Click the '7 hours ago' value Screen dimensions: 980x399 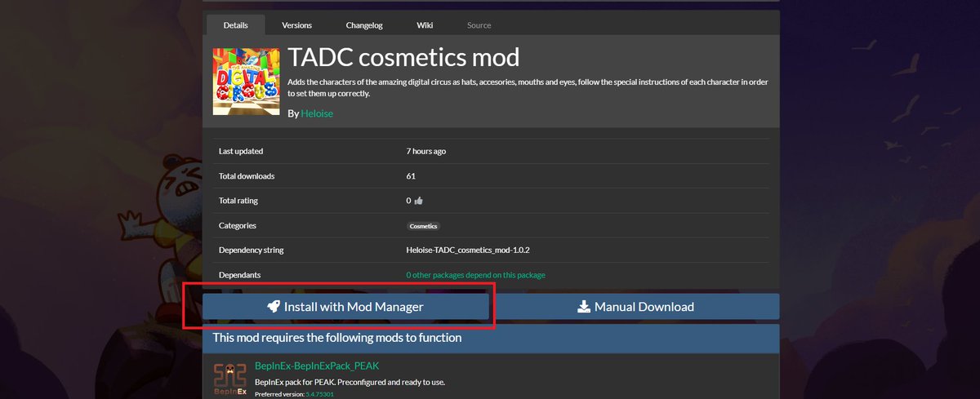425,151
